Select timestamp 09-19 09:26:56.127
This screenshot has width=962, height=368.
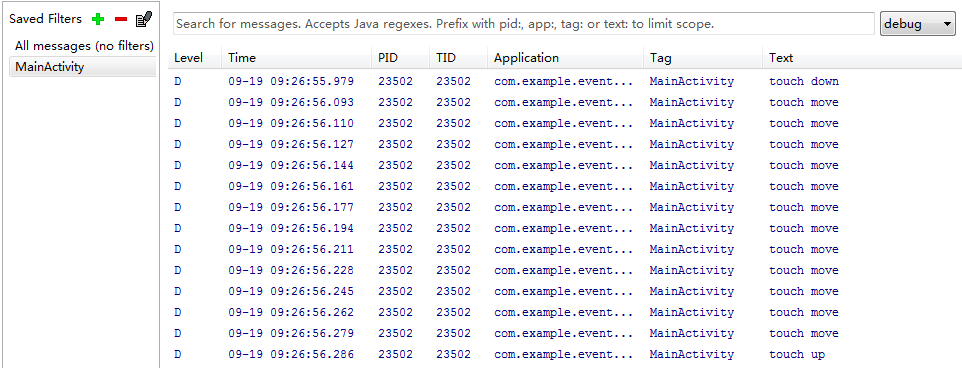291,144
